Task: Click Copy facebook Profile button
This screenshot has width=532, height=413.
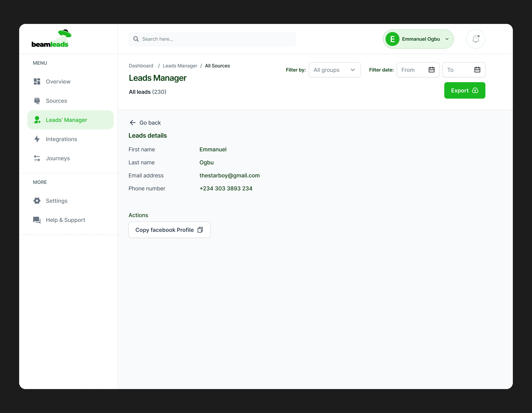Action: (169, 230)
